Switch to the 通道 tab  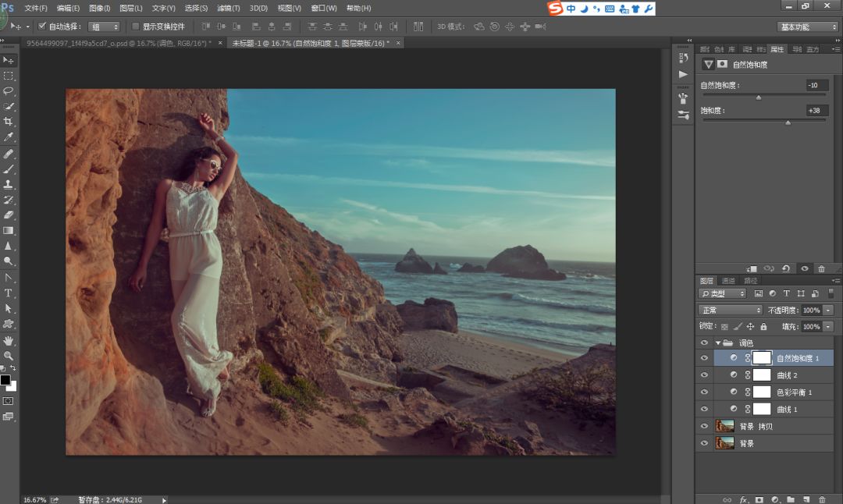tap(727, 281)
